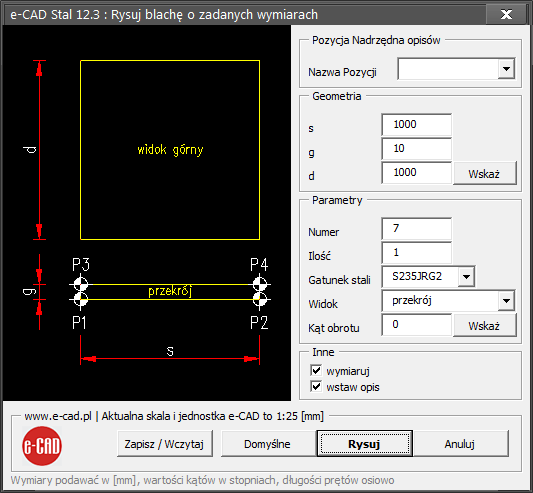Select the P1 insertion point marker
The width and height of the screenshot is (533, 493).
point(81,299)
